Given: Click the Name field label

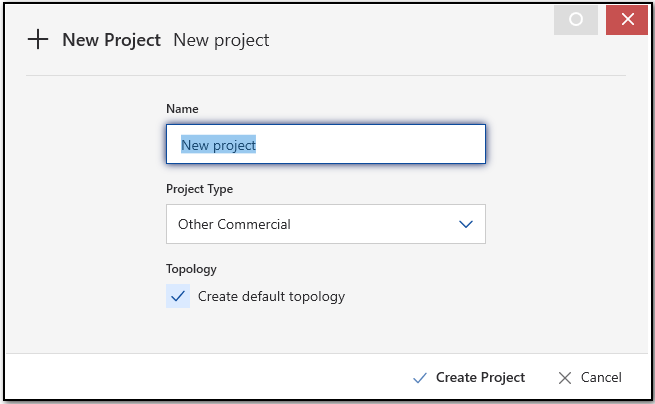Looking at the screenshot, I should point(182,109).
